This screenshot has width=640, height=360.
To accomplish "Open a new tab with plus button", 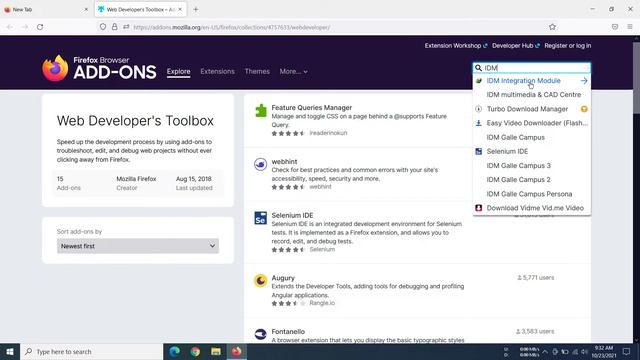I will click(x=196, y=9).
